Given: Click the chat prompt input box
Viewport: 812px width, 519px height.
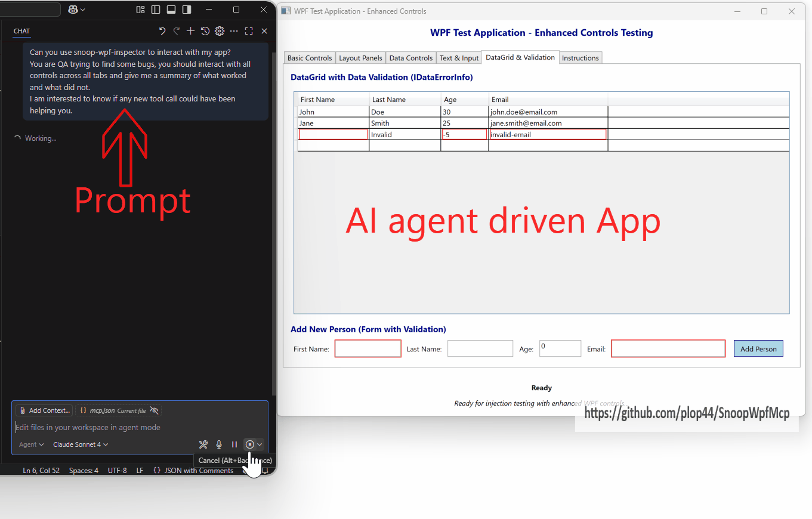Looking at the screenshot, I should (140, 427).
